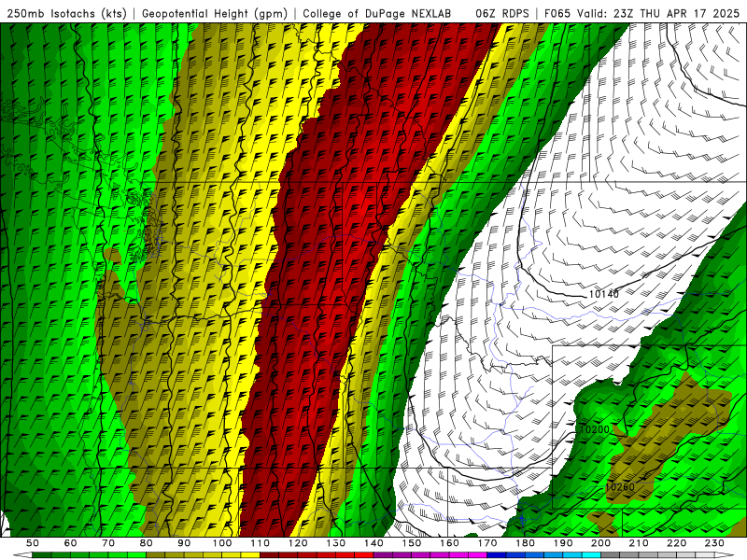This screenshot has height=560, width=747.
Task: Click the 60 value on color scale
Action: [x=71, y=543]
